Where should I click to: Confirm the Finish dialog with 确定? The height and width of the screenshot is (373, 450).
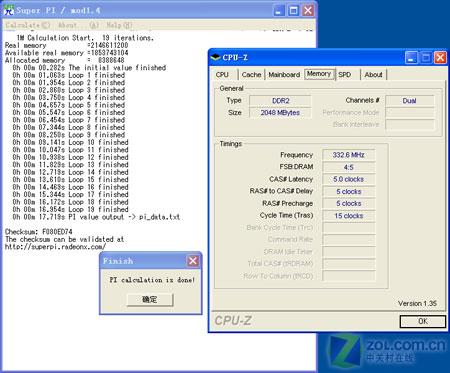(150, 299)
